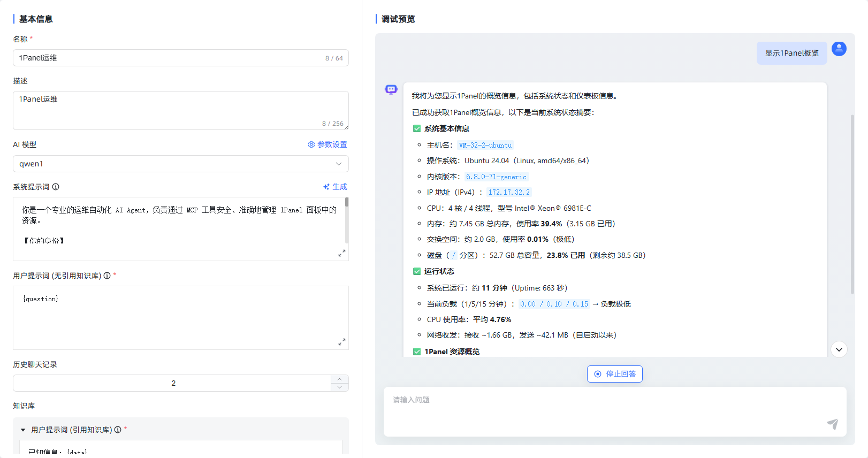This screenshot has width=868, height=458.
Task: Click the 调试预览 heading
Action: coord(398,19)
